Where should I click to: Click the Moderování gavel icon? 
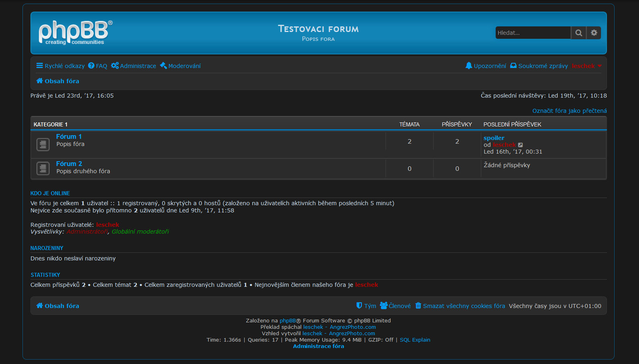click(163, 66)
